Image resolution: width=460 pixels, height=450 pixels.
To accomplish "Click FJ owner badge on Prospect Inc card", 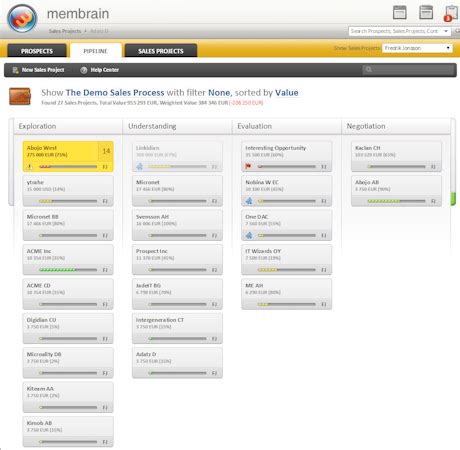I will coord(214,270).
